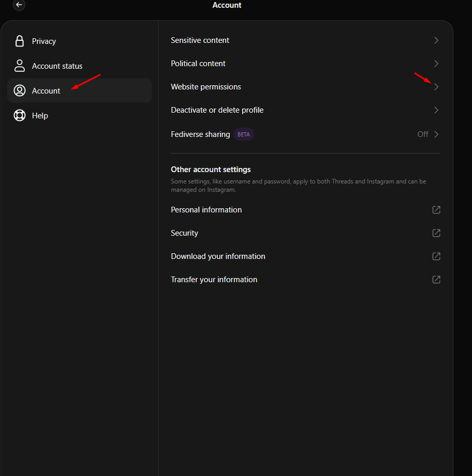472x476 pixels.
Task: Click the Account profile circle icon
Action: click(x=20, y=90)
